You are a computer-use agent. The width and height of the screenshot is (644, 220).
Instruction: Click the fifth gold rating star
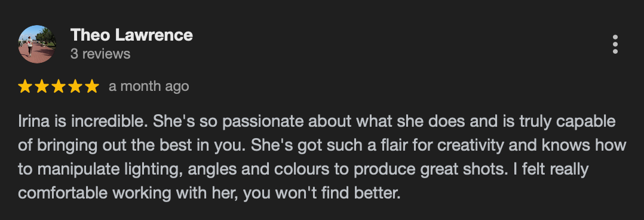[x=92, y=86]
